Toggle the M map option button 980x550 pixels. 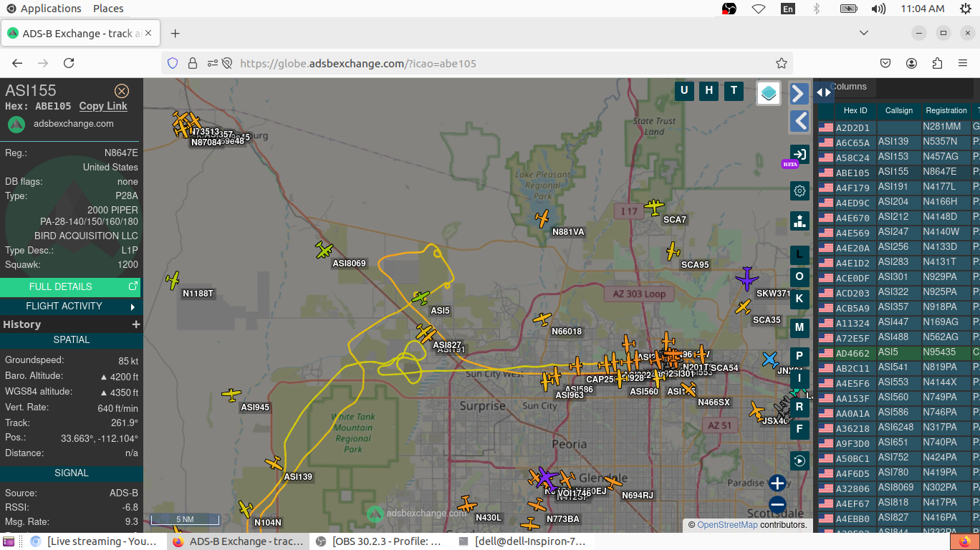799,327
